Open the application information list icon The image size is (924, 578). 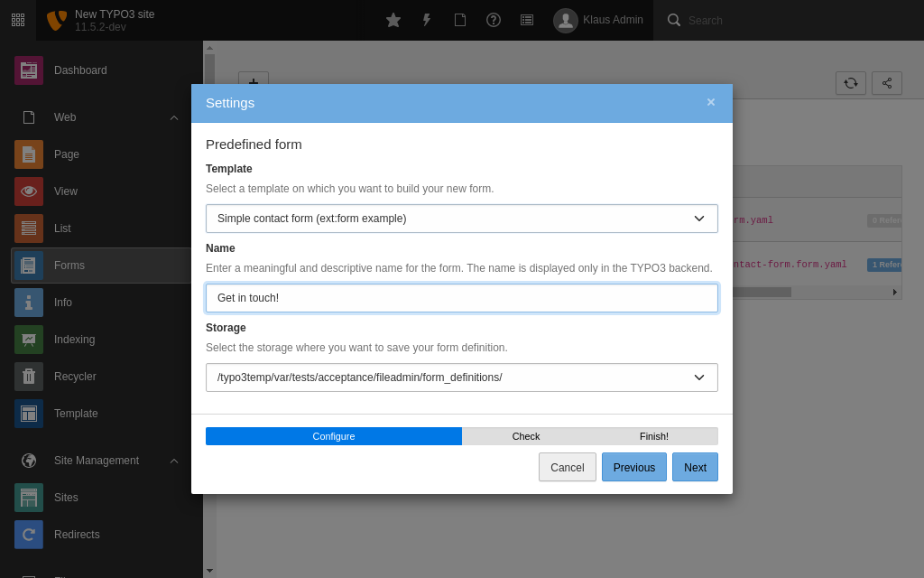(527, 20)
